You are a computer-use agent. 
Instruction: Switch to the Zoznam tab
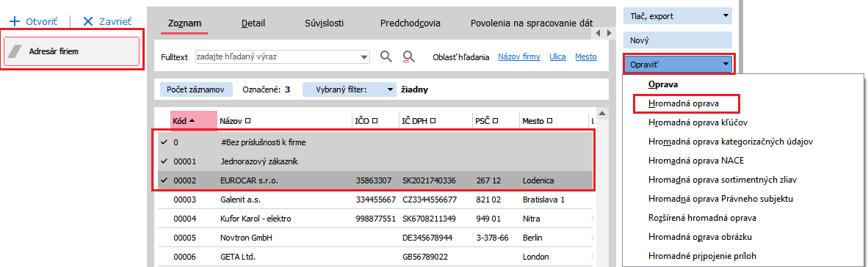(x=184, y=23)
